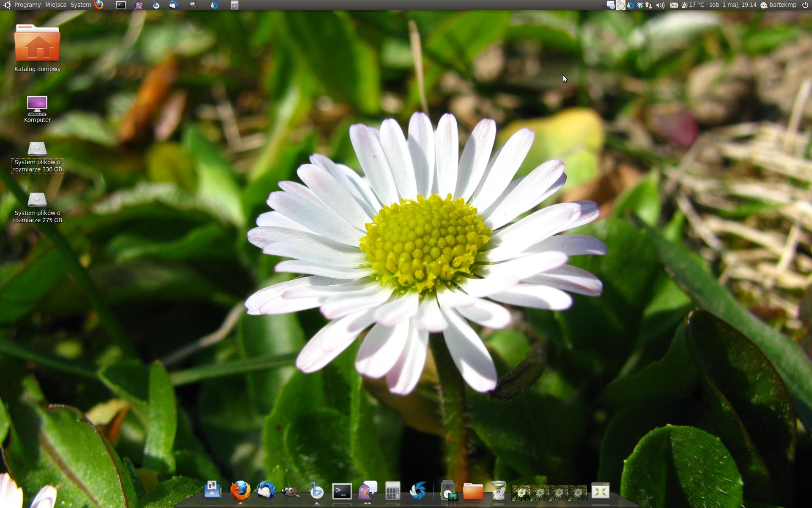Launch Firefox from the bottom dock
Viewport: 812px width, 508px height.
[x=240, y=491]
